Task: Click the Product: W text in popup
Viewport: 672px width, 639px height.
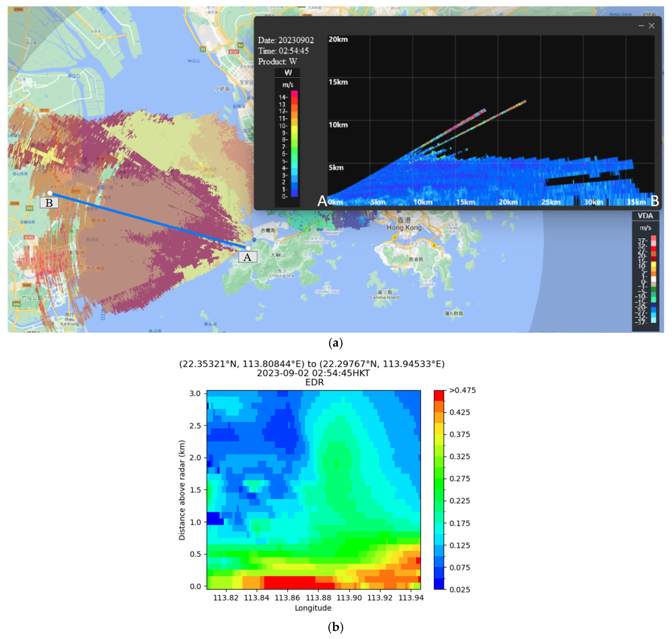Action: click(277, 62)
